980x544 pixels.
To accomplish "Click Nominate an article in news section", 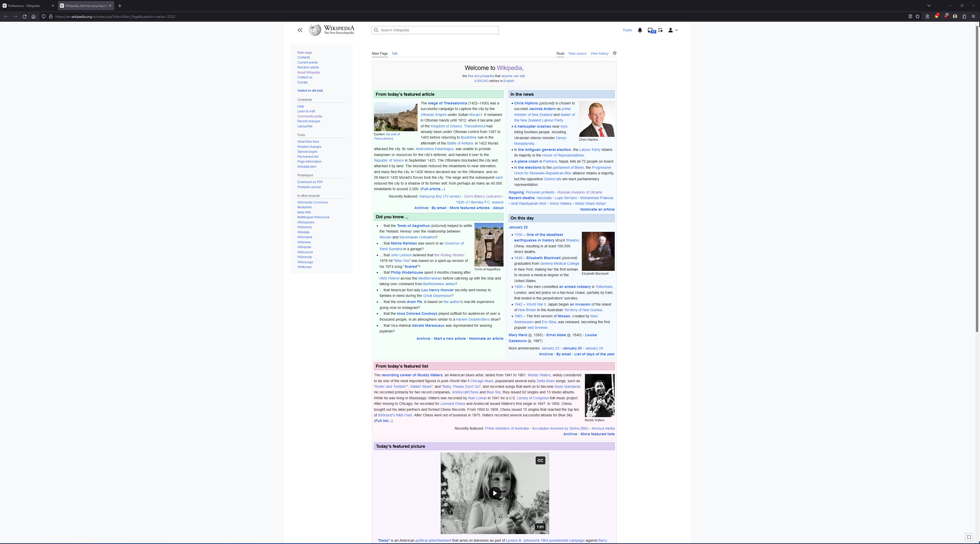I will [x=597, y=209].
